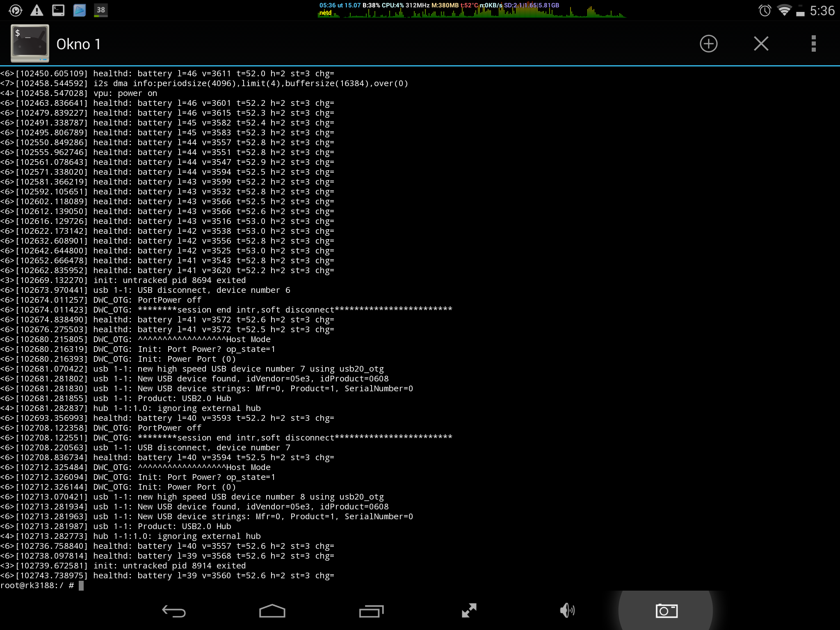Open the blue play-store notification icon

click(80, 10)
